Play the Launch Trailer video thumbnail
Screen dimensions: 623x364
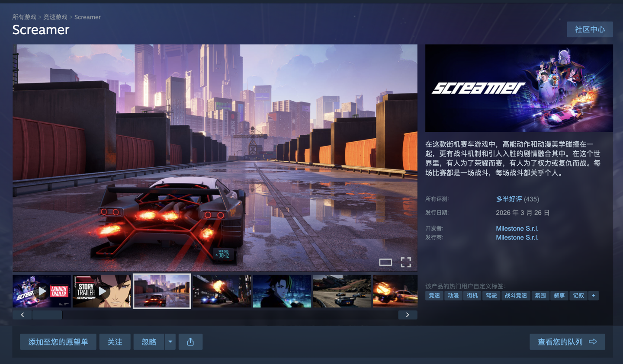coord(42,291)
